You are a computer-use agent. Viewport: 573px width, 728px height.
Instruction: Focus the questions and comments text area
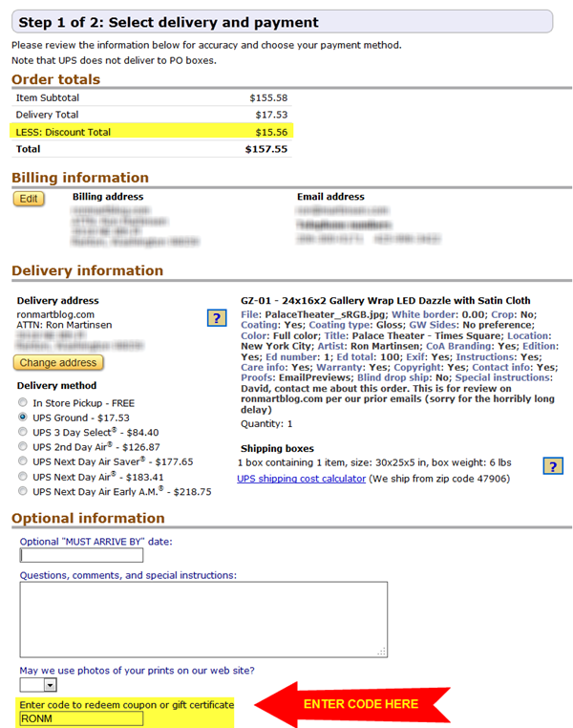point(202,619)
